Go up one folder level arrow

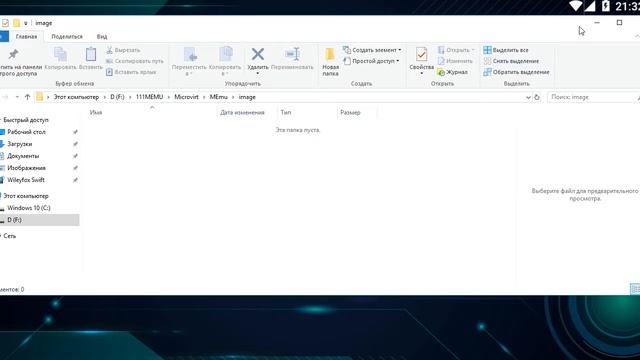pos(28,97)
